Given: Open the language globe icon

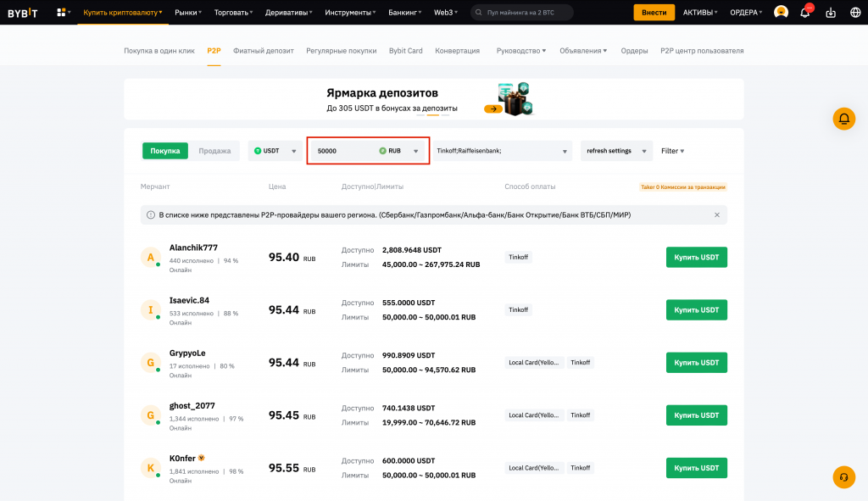Looking at the screenshot, I should (x=855, y=12).
